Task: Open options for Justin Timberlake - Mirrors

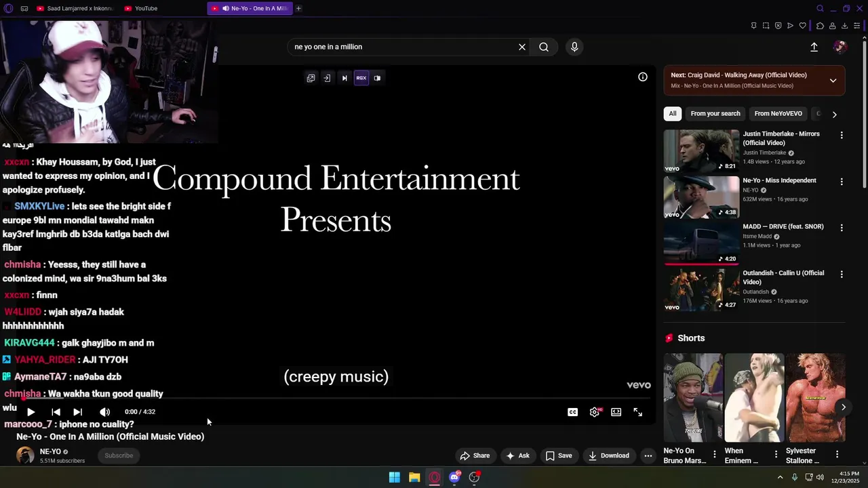Action: [842, 136]
